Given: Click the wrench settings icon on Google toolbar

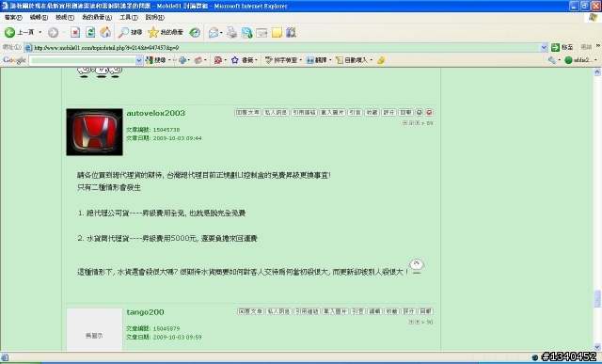Looking at the screenshot, I should [552, 60].
